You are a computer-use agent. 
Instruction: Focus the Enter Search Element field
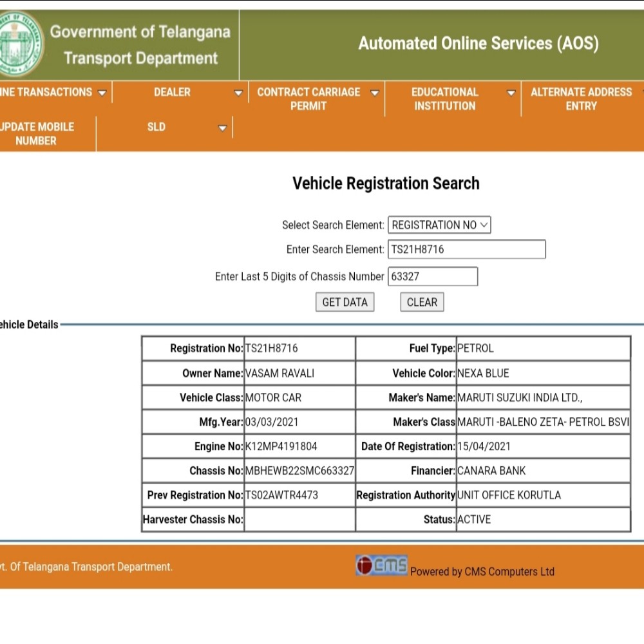point(466,249)
